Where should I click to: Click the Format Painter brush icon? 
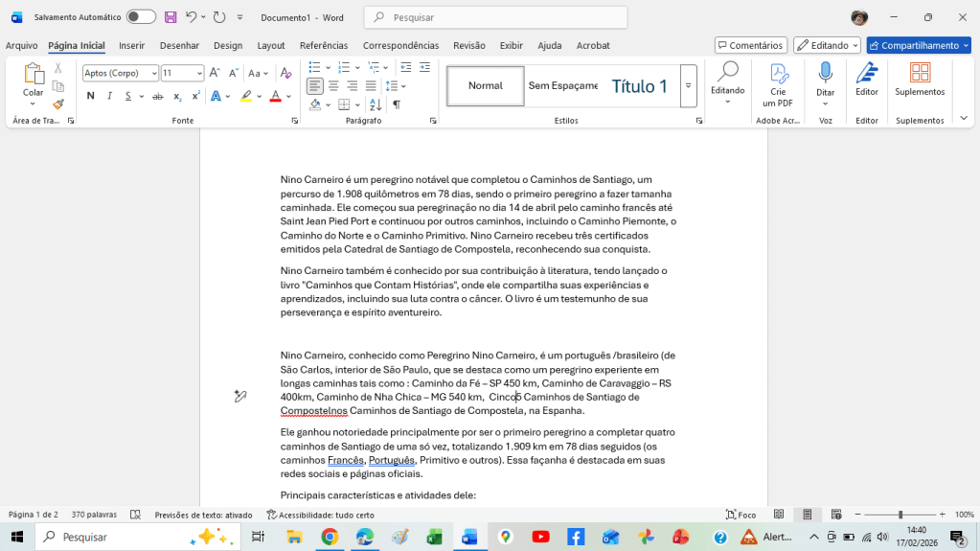pos(57,104)
